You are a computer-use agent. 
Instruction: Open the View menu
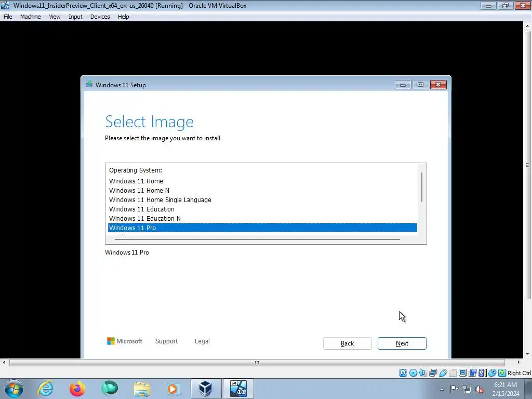coord(55,17)
